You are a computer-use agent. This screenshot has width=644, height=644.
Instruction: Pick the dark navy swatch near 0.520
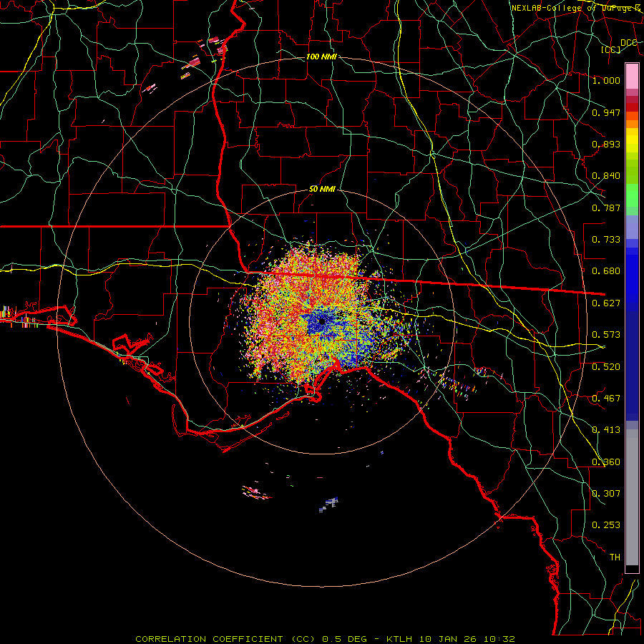click(x=632, y=366)
